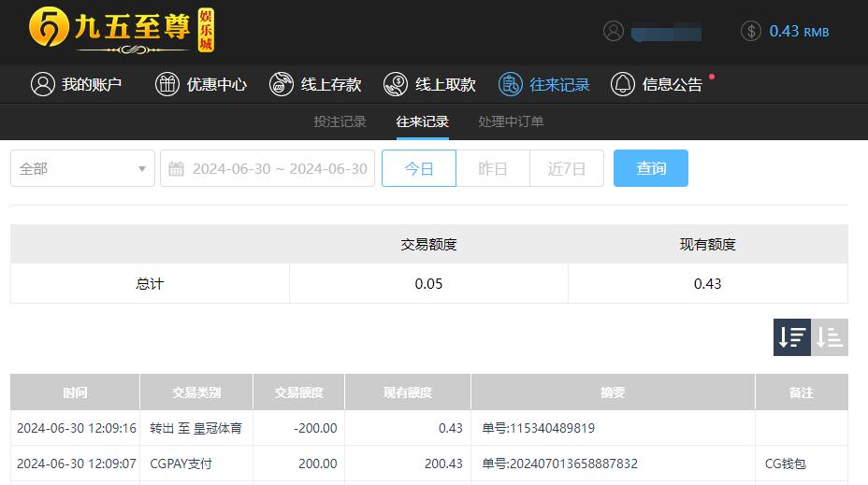Open 线上存款 menu item
Viewport: 868px width, 485px height.
tap(331, 84)
